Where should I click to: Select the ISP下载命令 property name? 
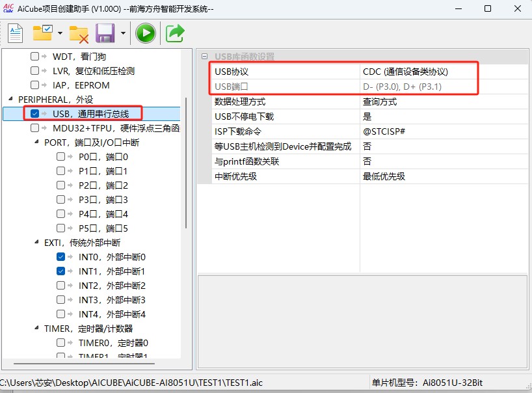pyautogui.click(x=238, y=131)
